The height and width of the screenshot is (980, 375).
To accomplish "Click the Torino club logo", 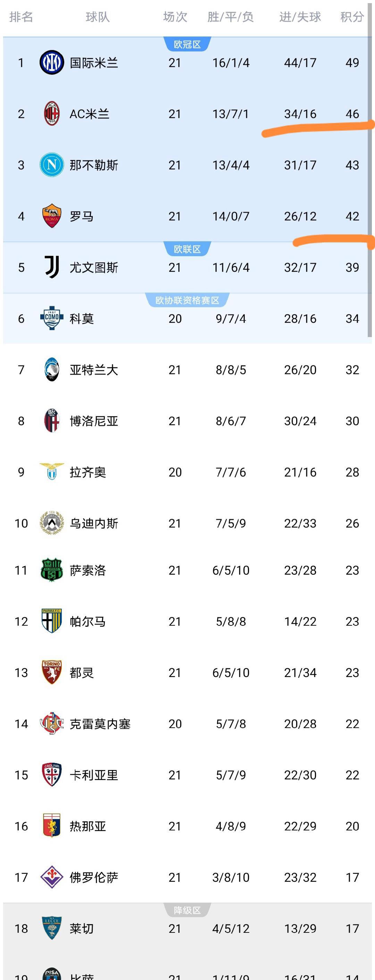I will tap(52, 672).
